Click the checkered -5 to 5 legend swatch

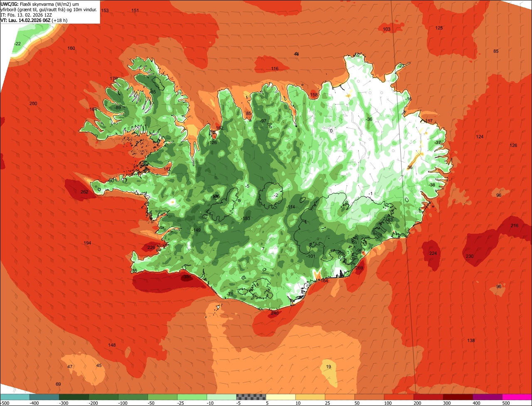click(x=251, y=397)
